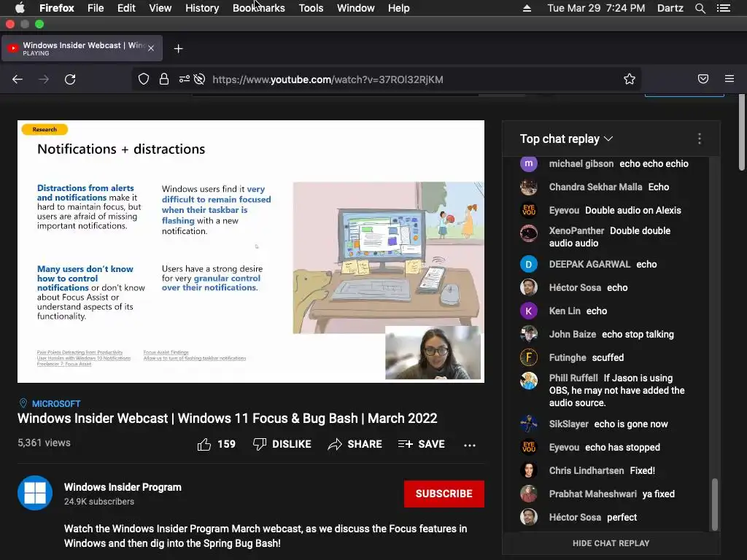747x560 pixels.
Task: Go back one page
Action: [x=18, y=79]
